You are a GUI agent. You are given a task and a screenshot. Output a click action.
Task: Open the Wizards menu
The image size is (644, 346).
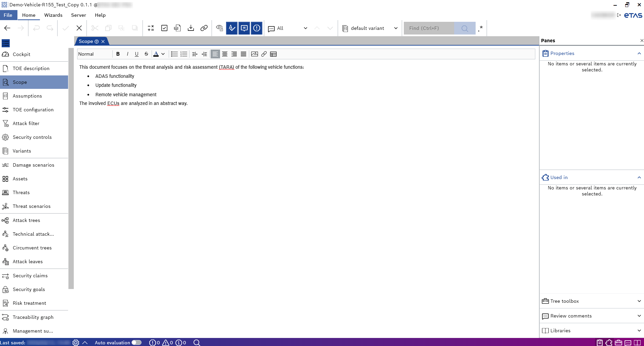53,15
